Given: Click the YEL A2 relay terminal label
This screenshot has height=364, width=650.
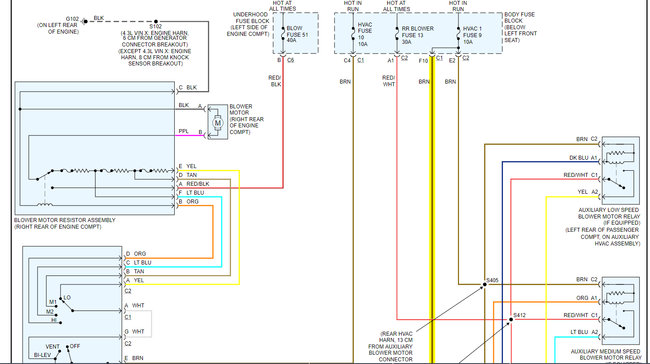Looking at the screenshot, I should coord(588,192).
